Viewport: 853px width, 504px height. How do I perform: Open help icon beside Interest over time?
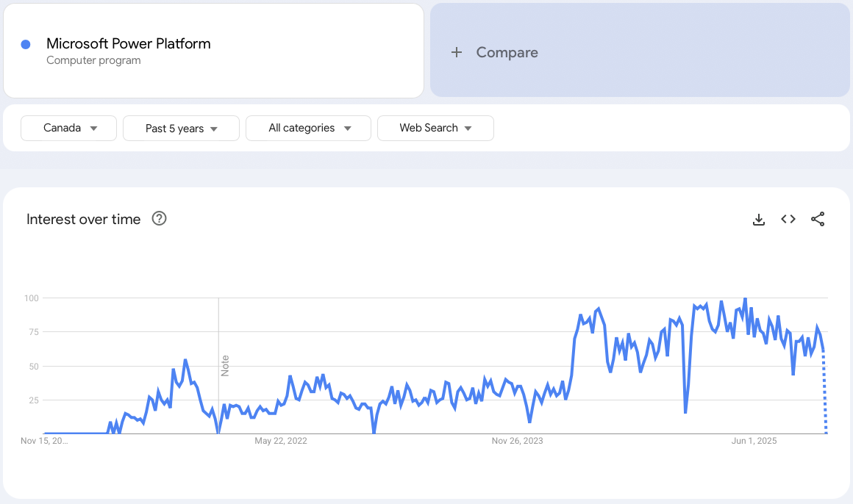[x=159, y=219]
